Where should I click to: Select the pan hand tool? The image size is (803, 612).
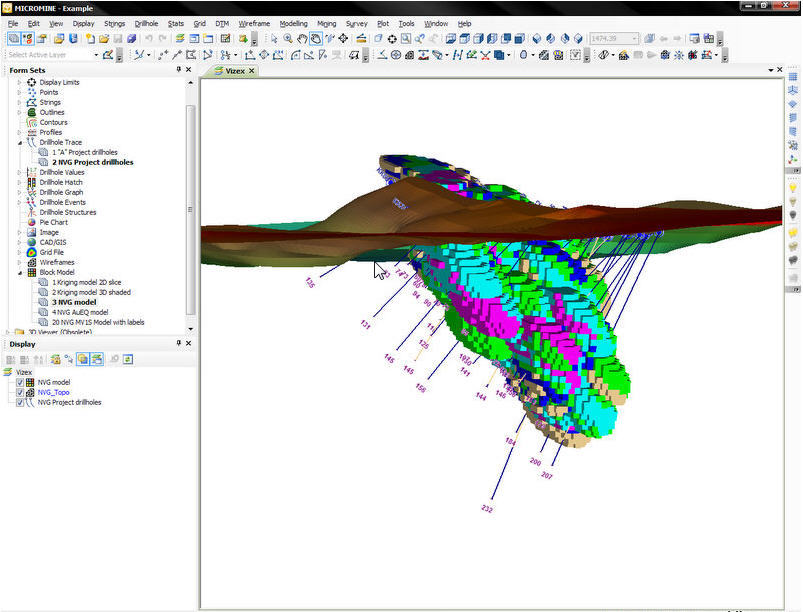pos(302,39)
